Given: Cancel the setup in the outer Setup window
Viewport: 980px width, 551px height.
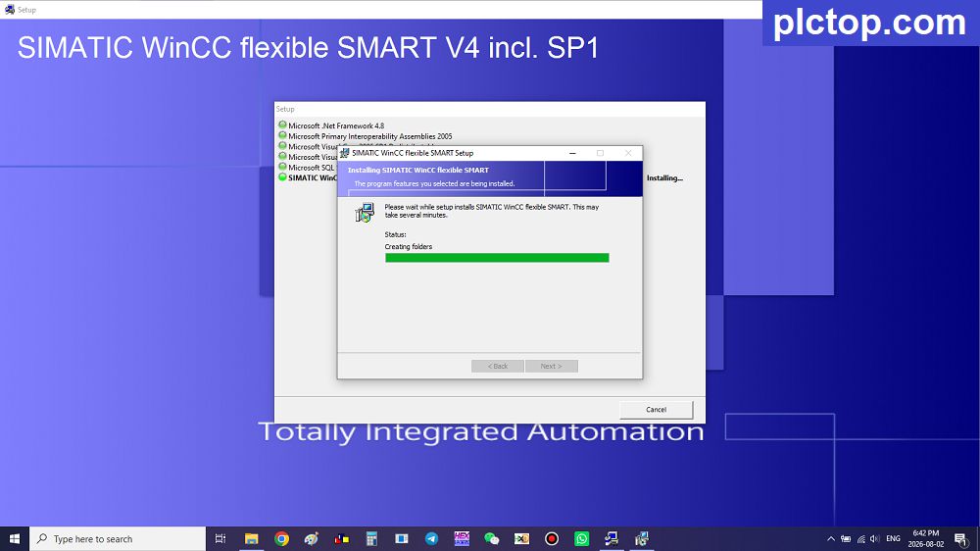Looking at the screenshot, I should (x=656, y=410).
